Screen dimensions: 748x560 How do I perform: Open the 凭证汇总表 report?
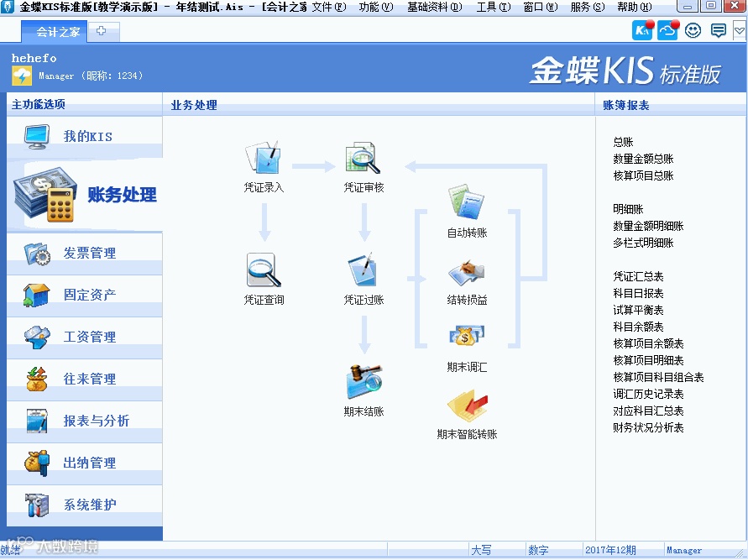638,277
